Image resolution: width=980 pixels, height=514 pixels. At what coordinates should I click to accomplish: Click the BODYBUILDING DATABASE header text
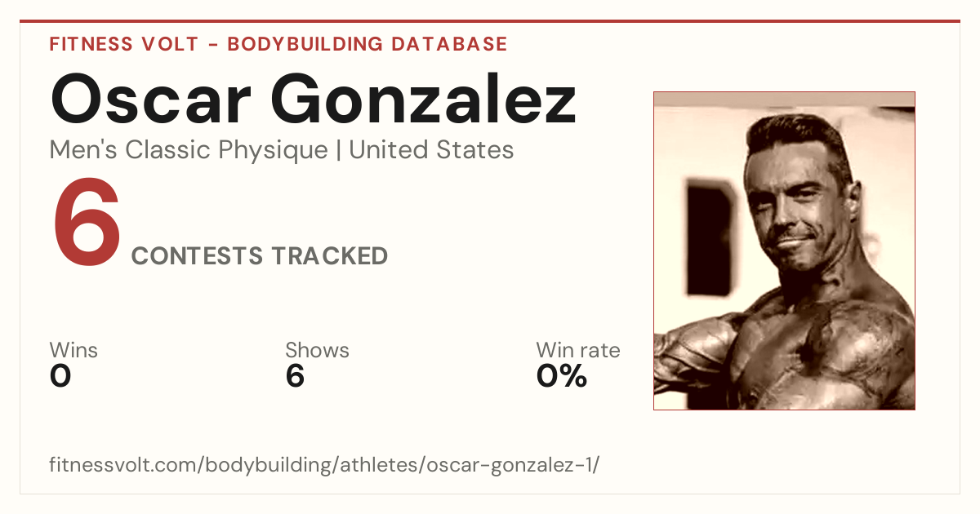pyautogui.click(x=367, y=44)
